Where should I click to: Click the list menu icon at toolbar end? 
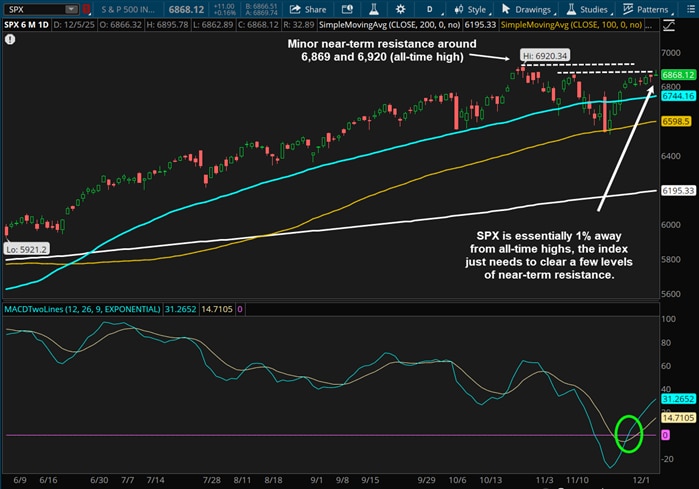point(691,9)
